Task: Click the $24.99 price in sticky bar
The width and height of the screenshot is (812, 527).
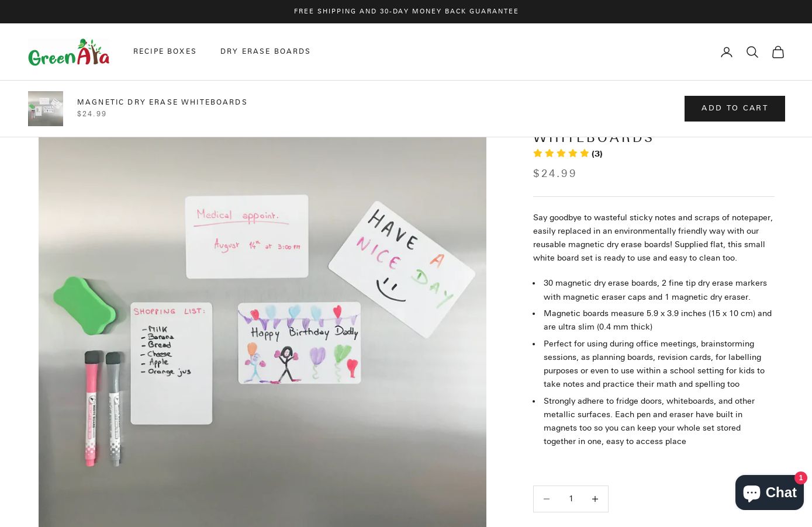Action: (x=92, y=115)
